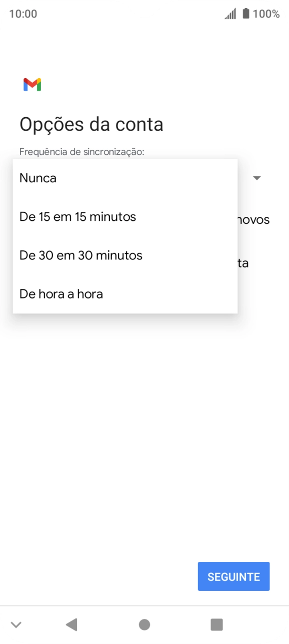Screen dimensions: 289x644
Task: Tap the 'Opções da conta' heading
Action: [91, 124]
